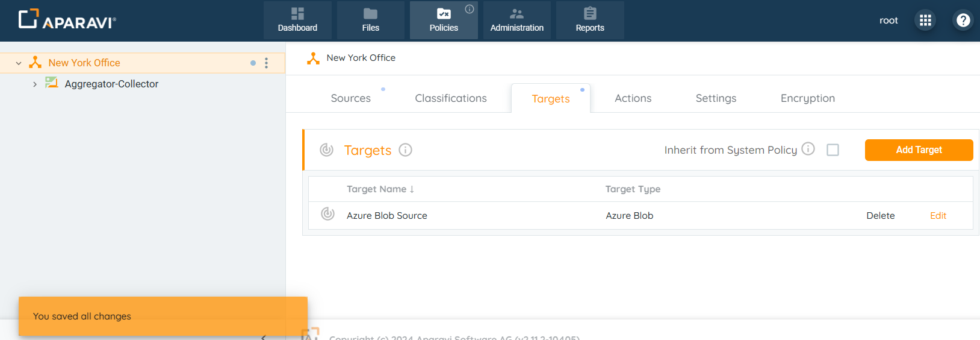The image size is (980, 340).
Task: Click info icon next to Targets heading
Action: 406,150
